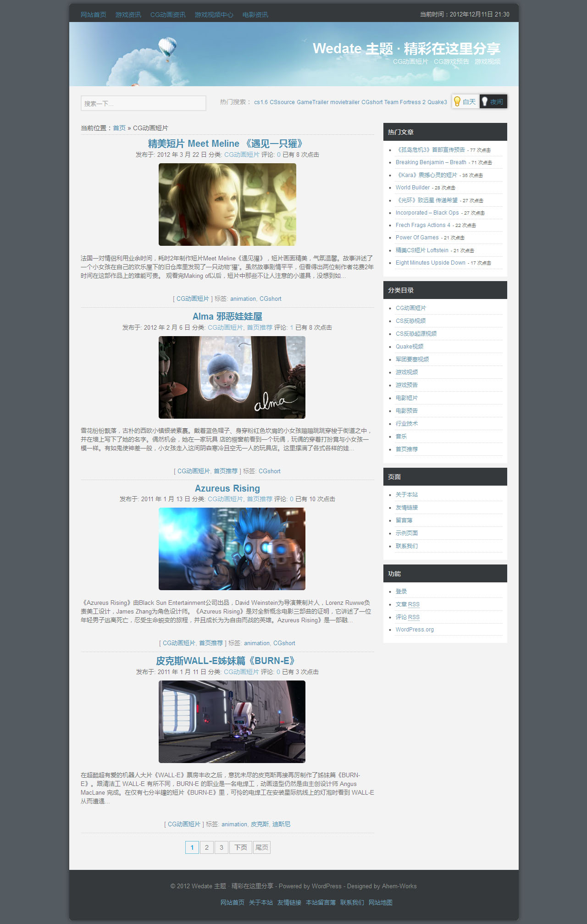
Task: Open hot article Incorporated – Black Ops
Action: [427, 213]
